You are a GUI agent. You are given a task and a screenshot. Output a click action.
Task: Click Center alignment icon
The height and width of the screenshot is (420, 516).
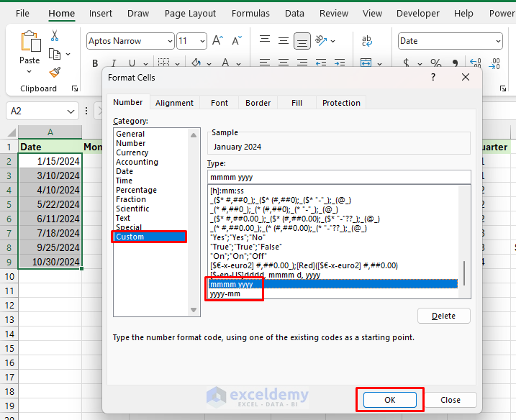coord(284,63)
